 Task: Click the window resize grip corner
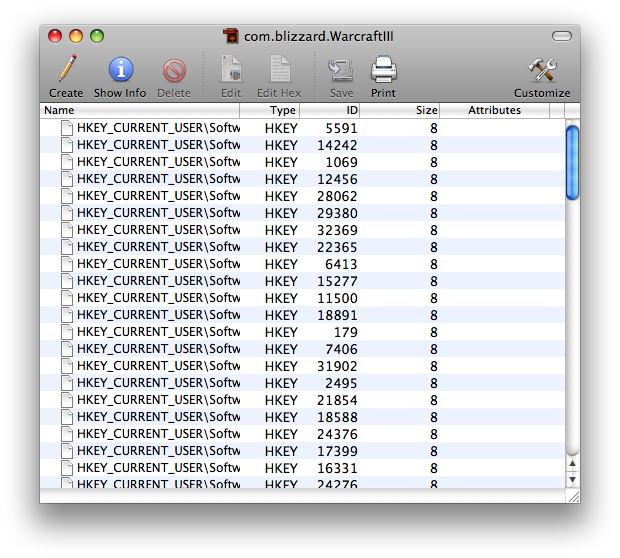tap(573, 496)
